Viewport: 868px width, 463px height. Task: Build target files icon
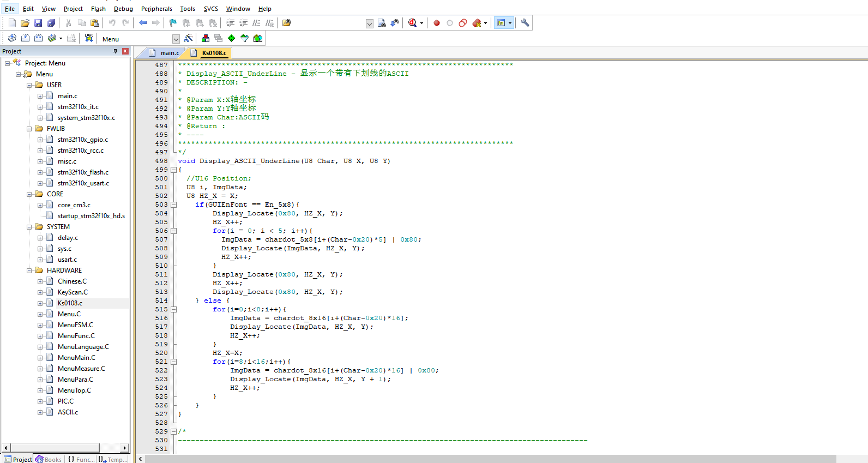tap(25, 38)
